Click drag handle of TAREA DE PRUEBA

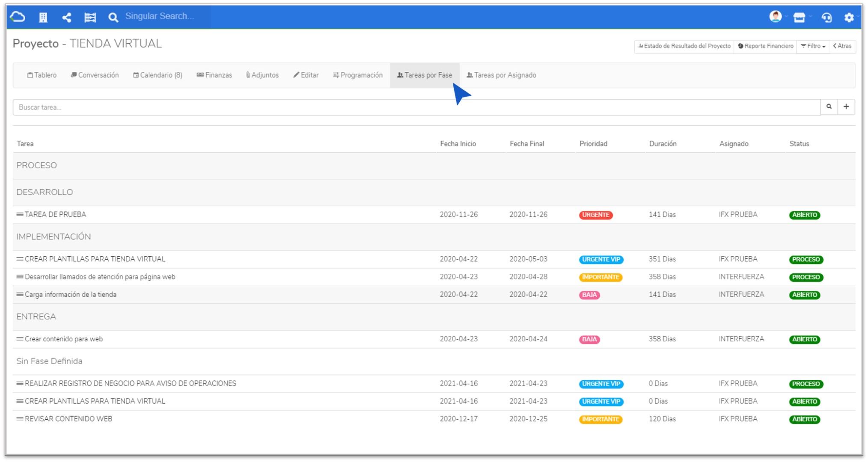coord(20,214)
